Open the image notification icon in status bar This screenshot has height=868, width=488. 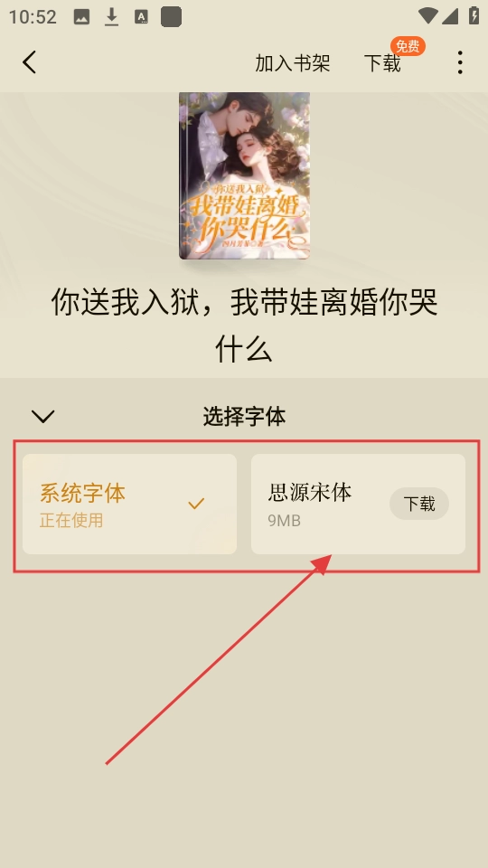click(x=81, y=17)
